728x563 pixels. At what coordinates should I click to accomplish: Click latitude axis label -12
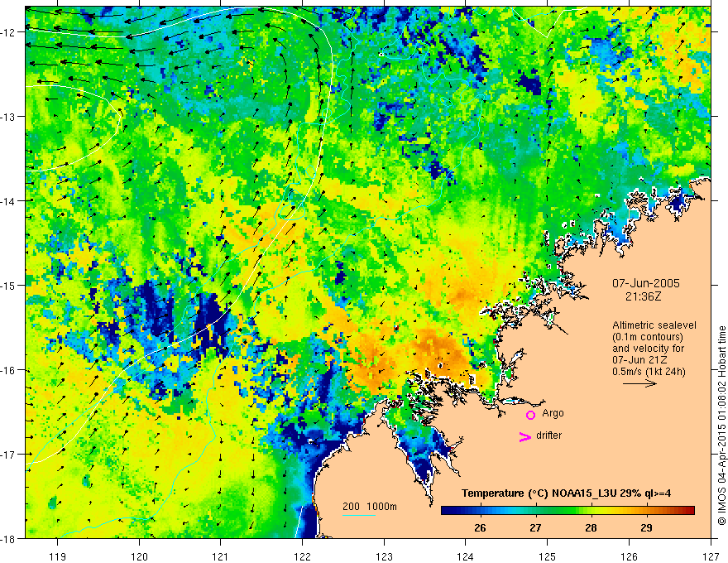[x=8, y=32]
